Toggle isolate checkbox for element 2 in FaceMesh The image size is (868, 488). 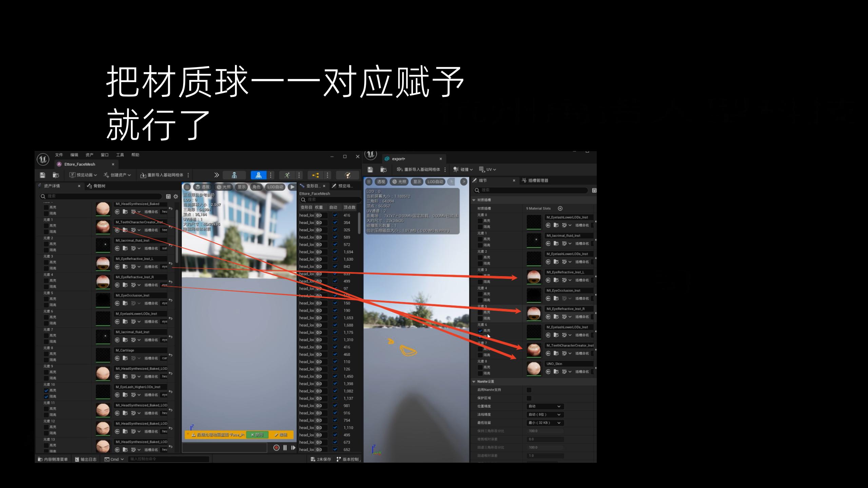(46, 250)
